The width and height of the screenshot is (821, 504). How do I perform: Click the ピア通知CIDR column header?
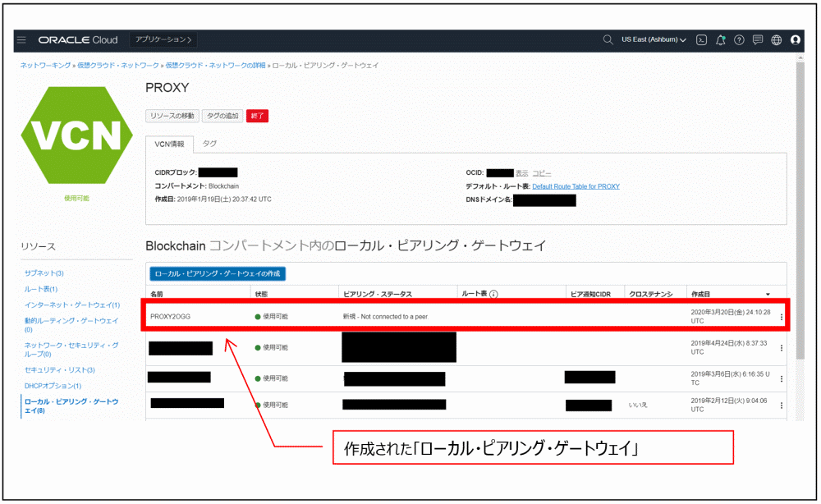point(590,294)
